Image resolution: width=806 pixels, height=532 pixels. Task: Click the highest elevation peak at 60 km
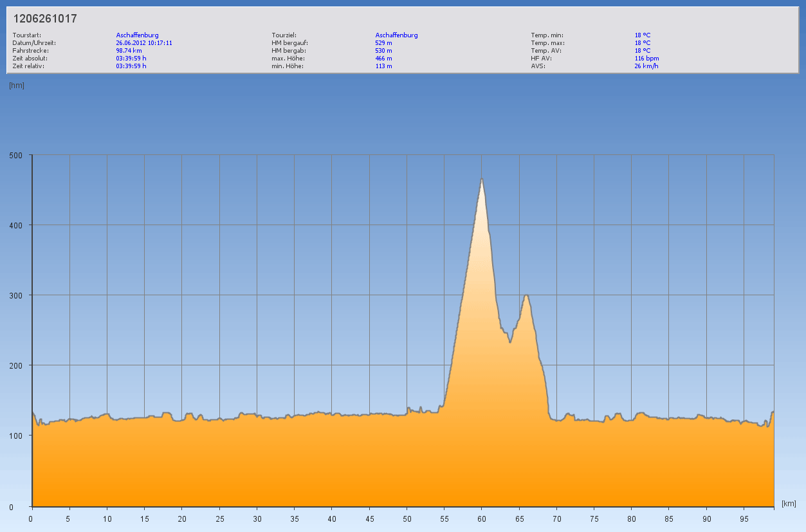point(481,179)
